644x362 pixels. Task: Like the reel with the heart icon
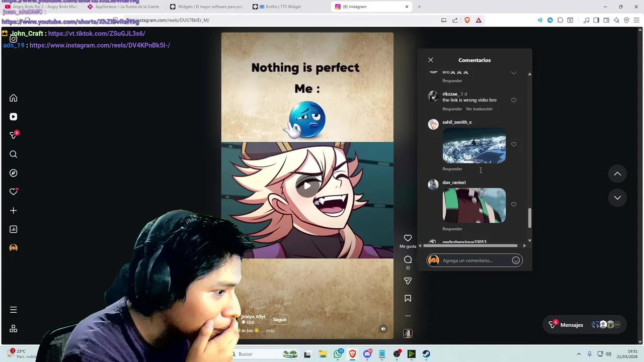tap(408, 238)
